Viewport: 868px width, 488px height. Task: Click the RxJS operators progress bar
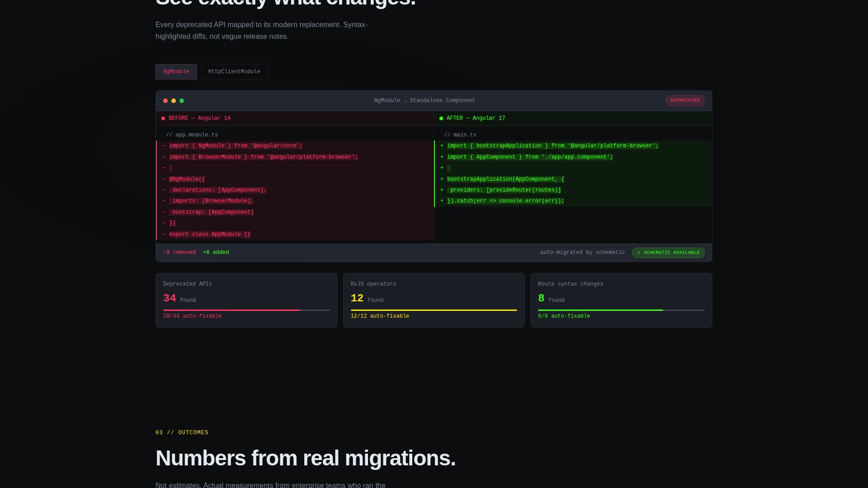(x=434, y=310)
